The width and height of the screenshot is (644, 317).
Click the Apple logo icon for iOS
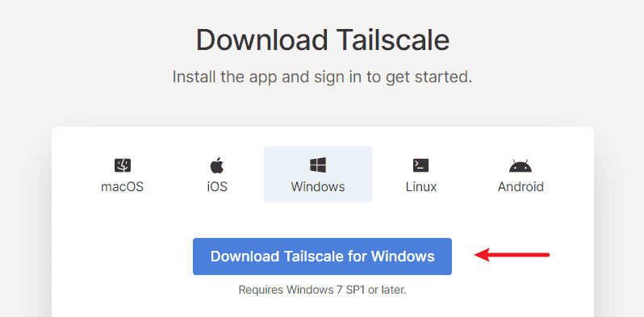(217, 165)
